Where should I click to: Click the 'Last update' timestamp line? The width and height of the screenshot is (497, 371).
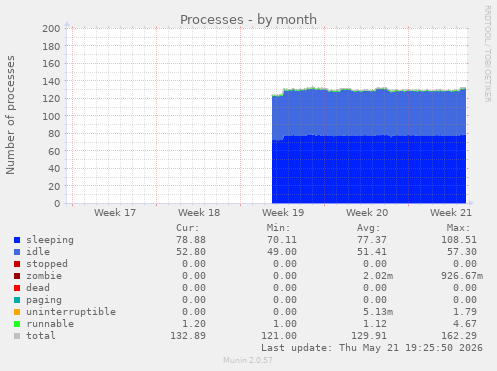click(x=372, y=348)
